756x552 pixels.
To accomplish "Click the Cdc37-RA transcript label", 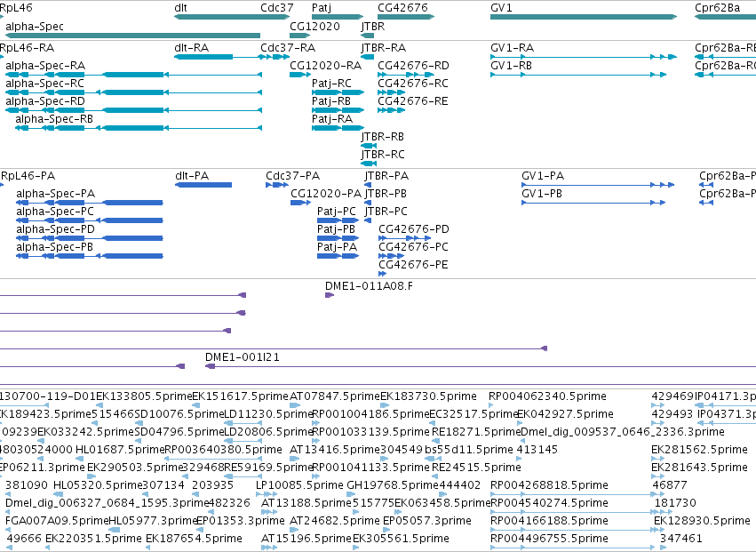I will coord(288,48).
